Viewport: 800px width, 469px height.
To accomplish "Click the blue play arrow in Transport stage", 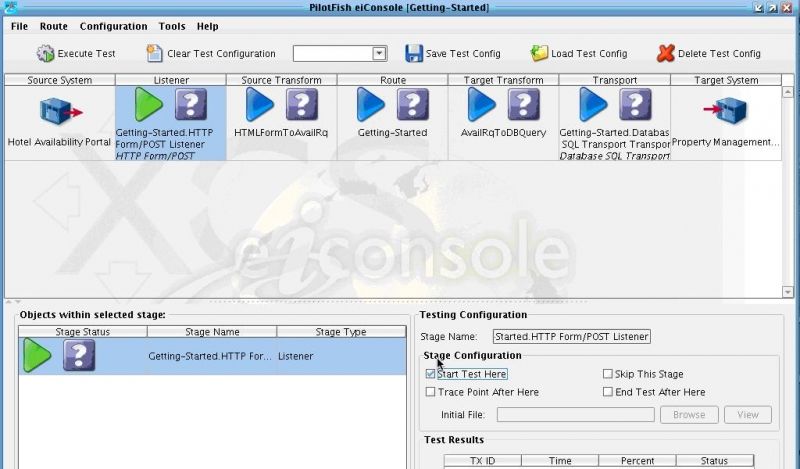I will [x=593, y=105].
